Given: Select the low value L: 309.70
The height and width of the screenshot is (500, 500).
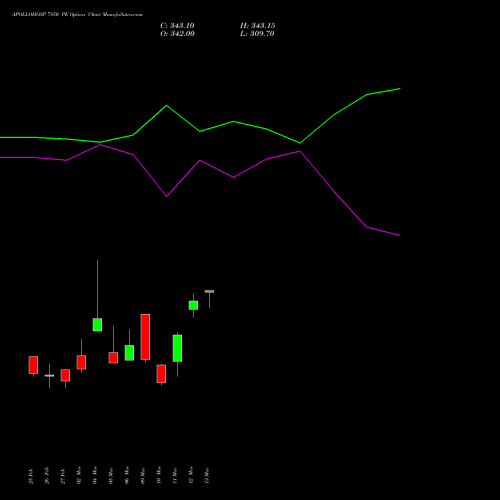Looking at the screenshot, I should coord(257,34).
